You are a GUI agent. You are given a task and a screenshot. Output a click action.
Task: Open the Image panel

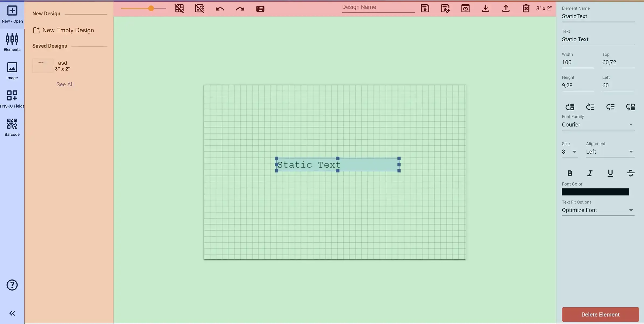click(x=12, y=71)
